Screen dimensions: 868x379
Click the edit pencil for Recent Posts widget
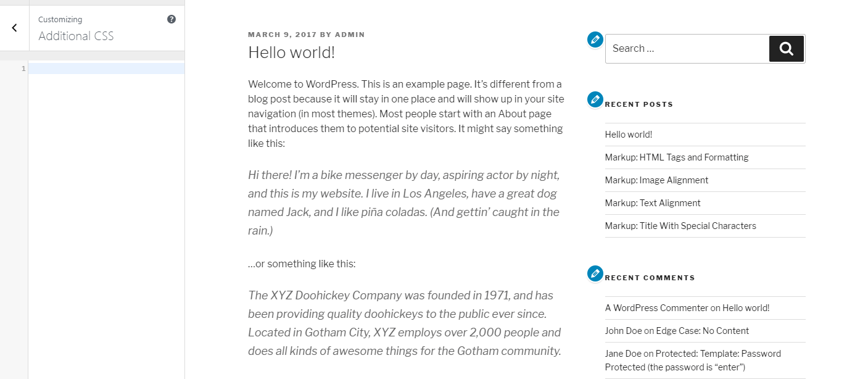point(594,99)
